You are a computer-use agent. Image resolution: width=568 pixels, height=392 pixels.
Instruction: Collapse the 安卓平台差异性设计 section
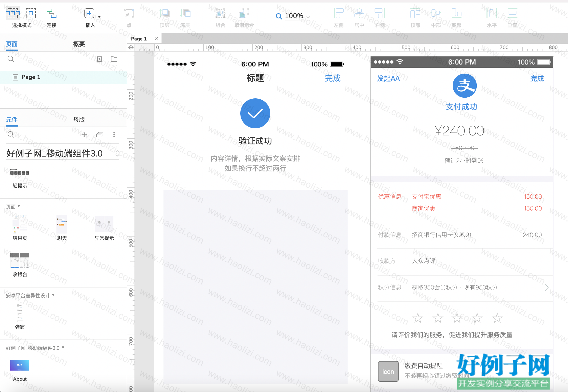point(53,295)
